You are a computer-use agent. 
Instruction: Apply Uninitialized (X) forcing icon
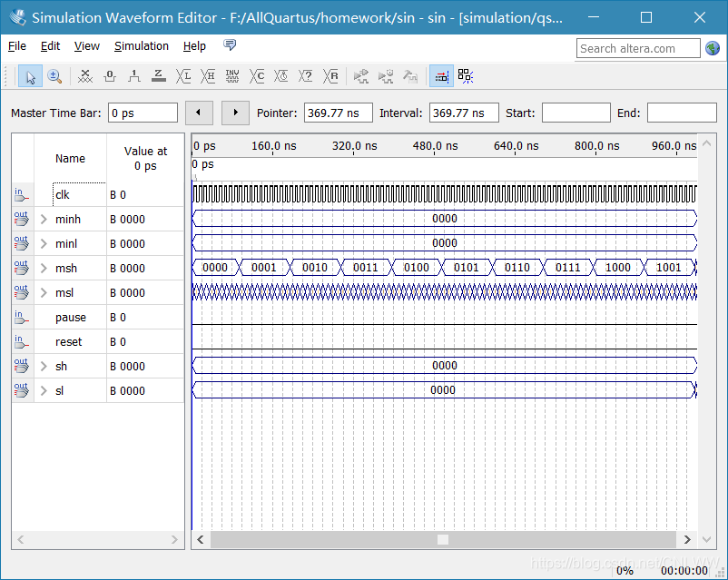click(x=85, y=76)
